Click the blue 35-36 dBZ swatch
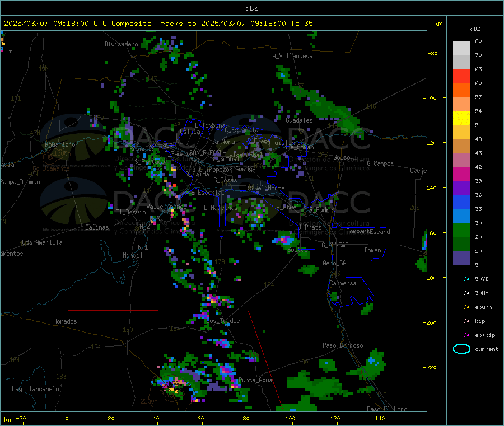The image size is (504, 426). [x=461, y=202]
